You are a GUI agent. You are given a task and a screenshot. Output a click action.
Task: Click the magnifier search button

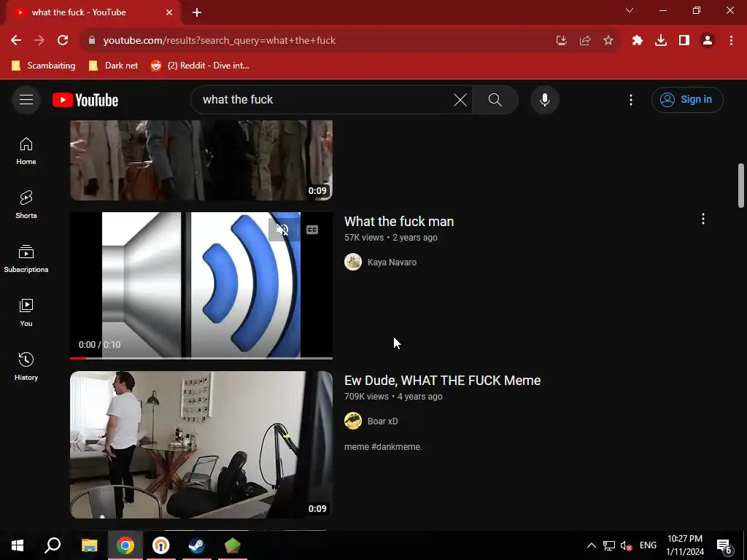(x=495, y=99)
